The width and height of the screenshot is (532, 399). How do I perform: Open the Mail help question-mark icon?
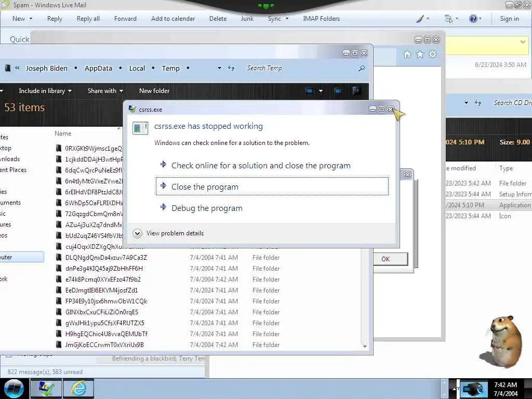[475, 19]
